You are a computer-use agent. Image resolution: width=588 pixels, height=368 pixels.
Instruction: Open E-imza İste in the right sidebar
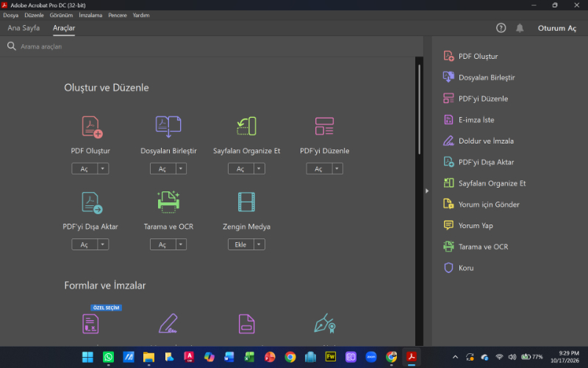469,120
